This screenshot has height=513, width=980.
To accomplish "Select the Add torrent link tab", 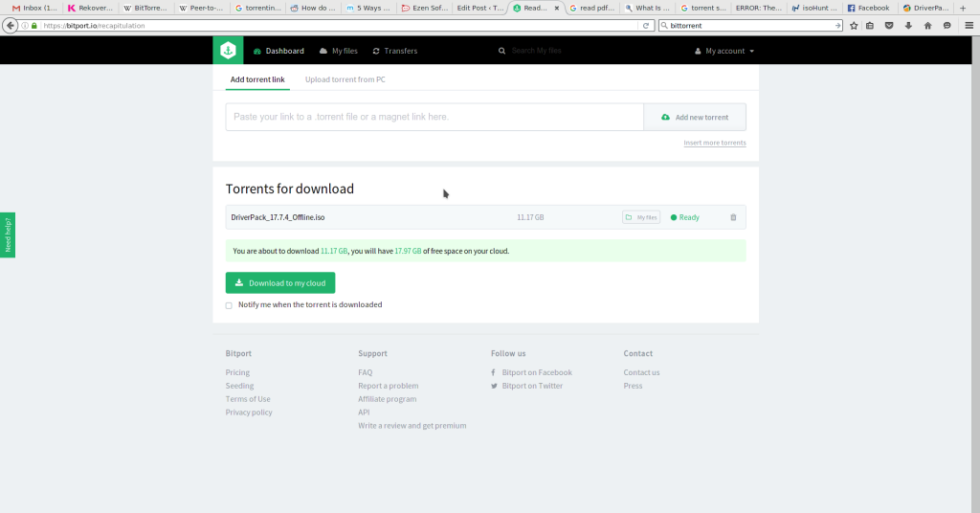I will [x=257, y=79].
